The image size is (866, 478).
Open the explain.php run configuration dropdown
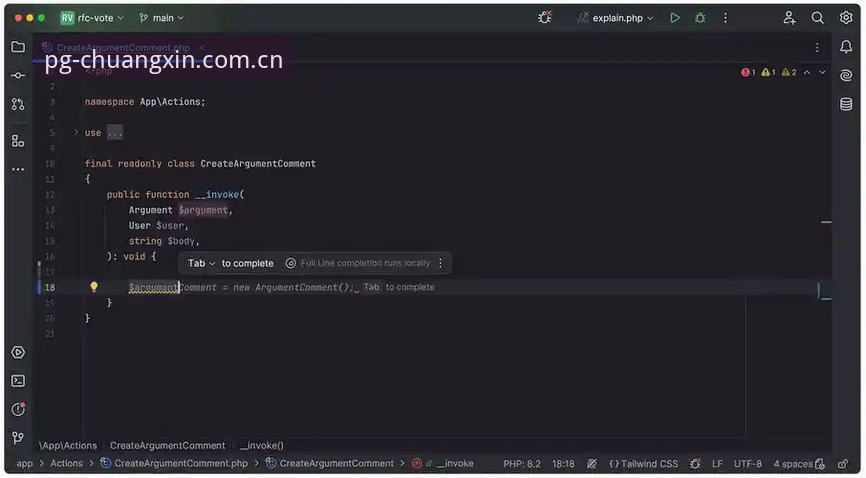pos(616,18)
